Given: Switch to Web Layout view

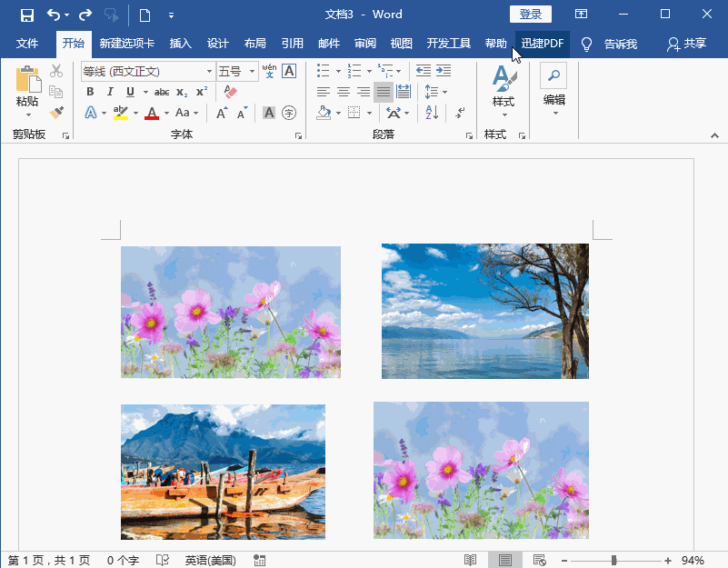Looking at the screenshot, I should tap(539, 560).
